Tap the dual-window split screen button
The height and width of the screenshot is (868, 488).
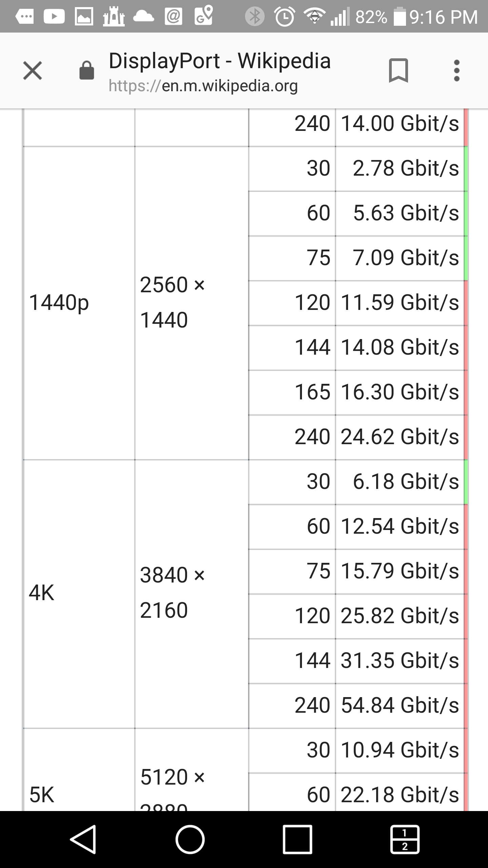pos(405,840)
